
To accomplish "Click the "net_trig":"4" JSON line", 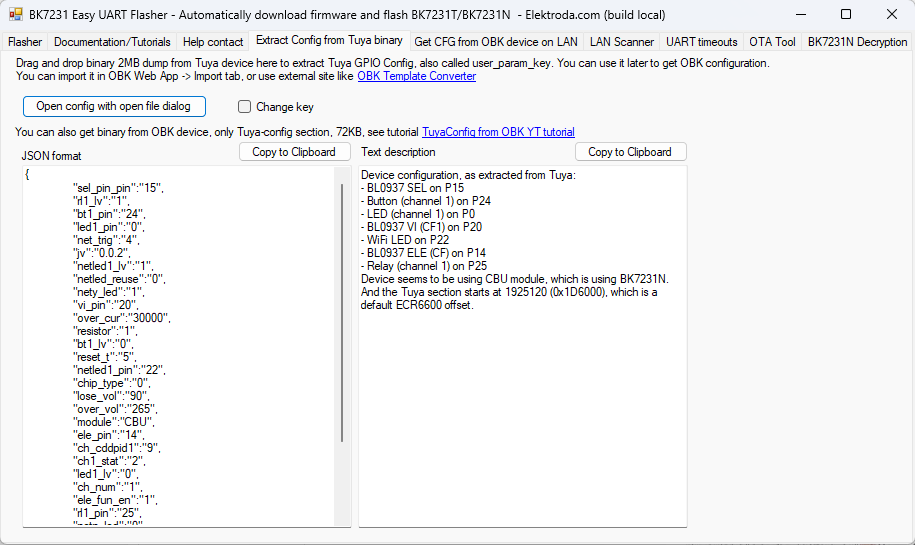I will [x=106, y=240].
